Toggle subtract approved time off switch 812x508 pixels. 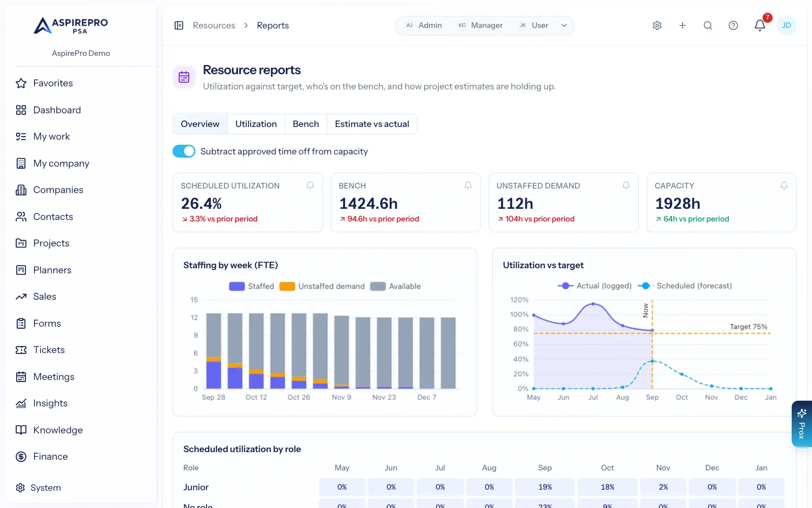point(184,151)
